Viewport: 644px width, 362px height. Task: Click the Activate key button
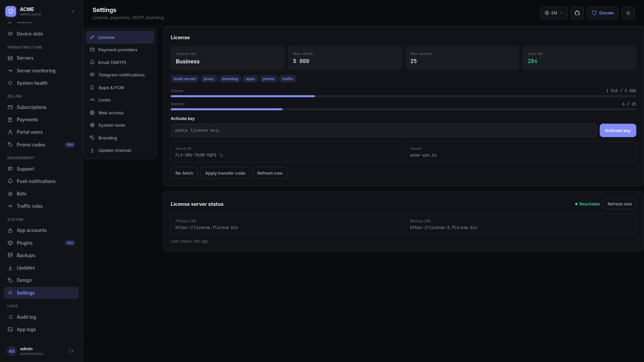pyautogui.click(x=618, y=130)
